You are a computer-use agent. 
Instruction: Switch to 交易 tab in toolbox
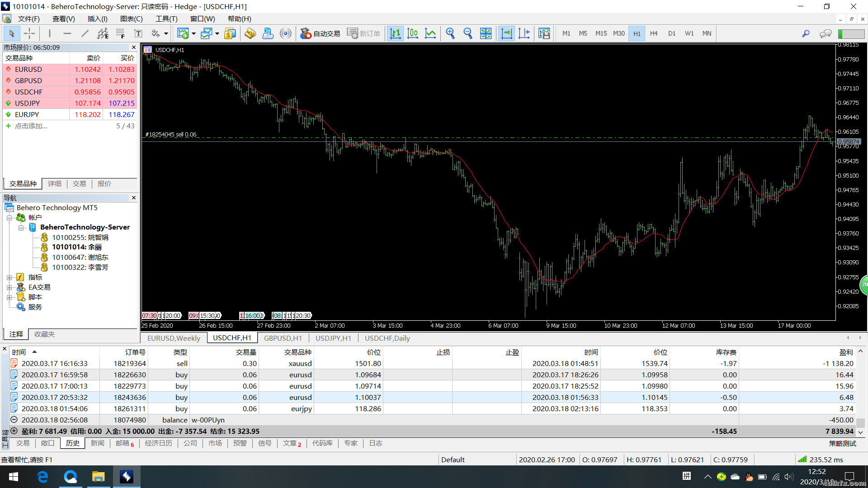coord(23,443)
